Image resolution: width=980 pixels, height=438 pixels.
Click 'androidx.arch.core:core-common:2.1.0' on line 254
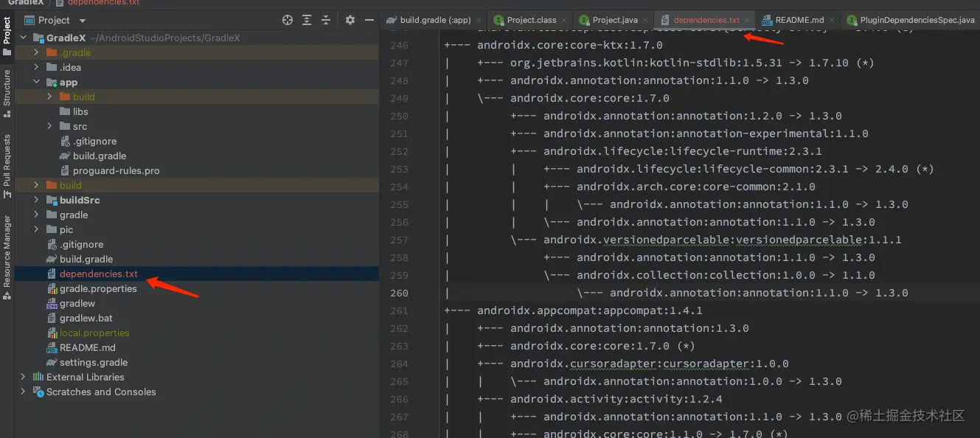(696, 187)
